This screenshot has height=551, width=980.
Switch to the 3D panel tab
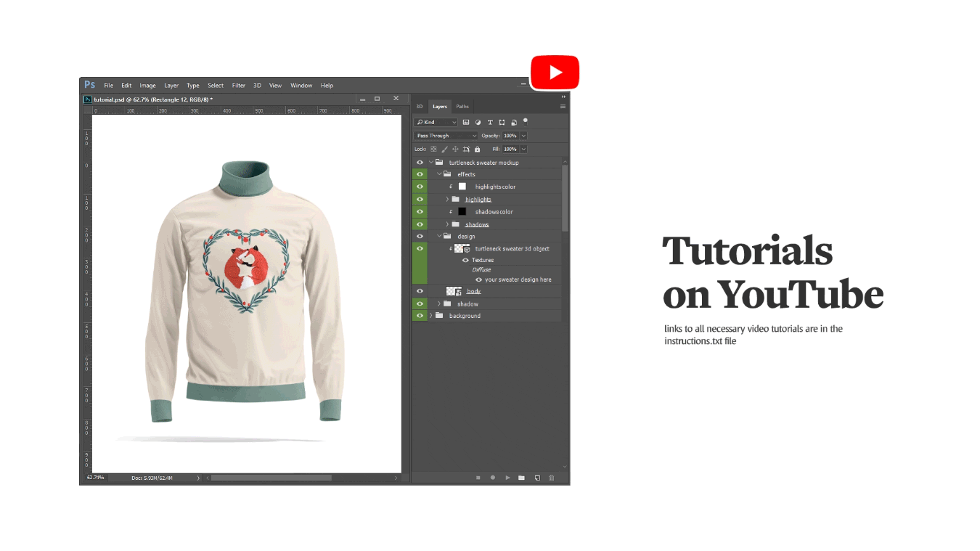click(419, 107)
